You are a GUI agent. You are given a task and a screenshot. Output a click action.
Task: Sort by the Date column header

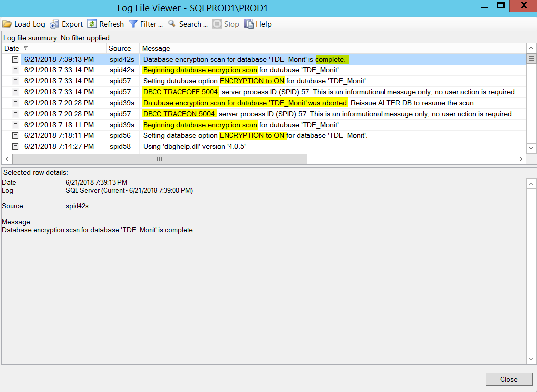point(55,48)
